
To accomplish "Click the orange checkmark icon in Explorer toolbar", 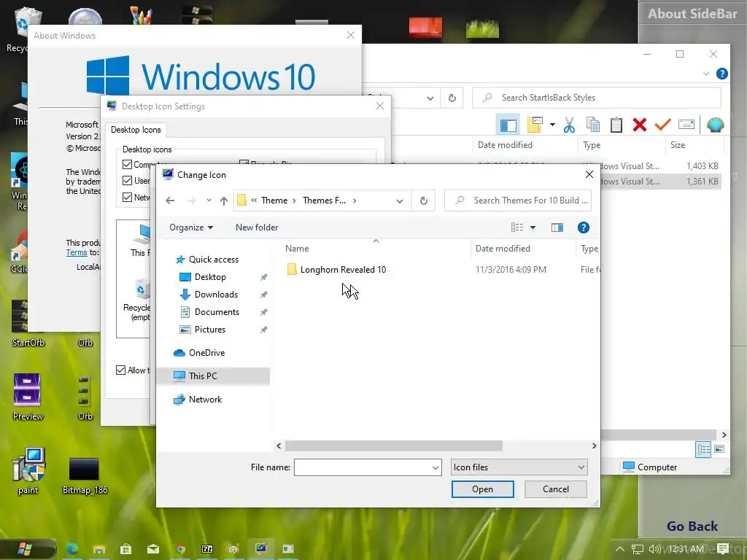I will 662,125.
